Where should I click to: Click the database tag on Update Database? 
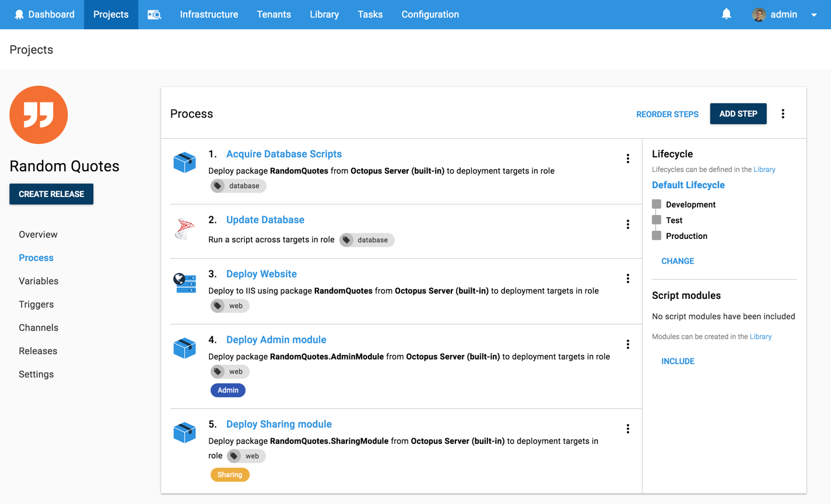[367, 239]
